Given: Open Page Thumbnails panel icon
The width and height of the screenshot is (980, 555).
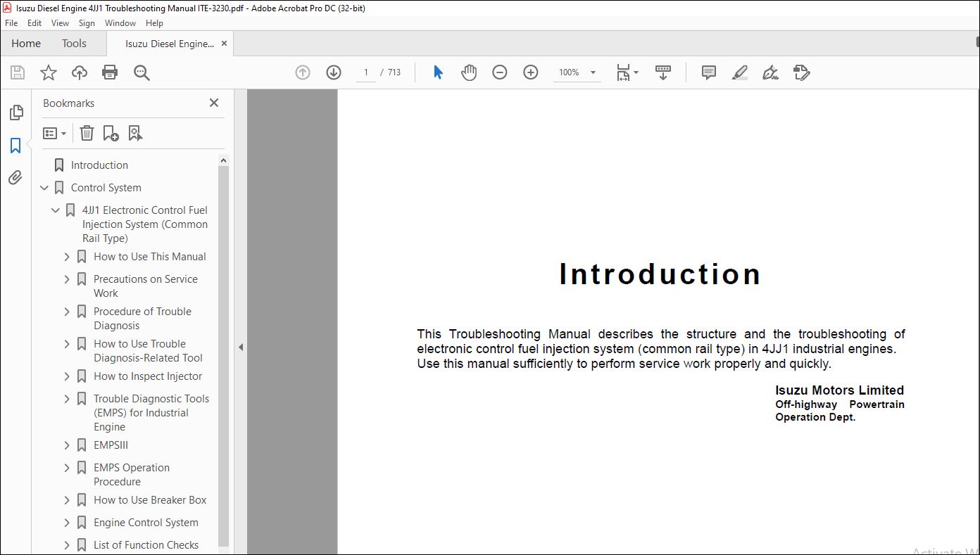Looking at the screenshot, I should (15, 113).
